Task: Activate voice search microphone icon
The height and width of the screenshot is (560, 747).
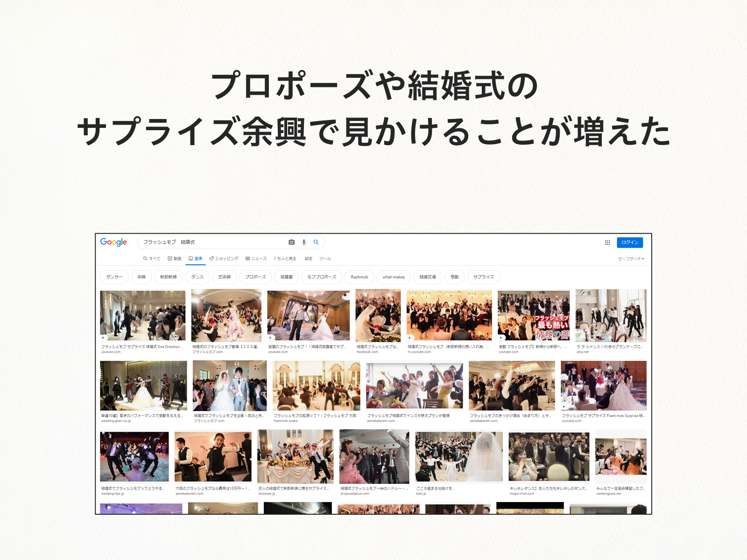Action: point(304,242)
